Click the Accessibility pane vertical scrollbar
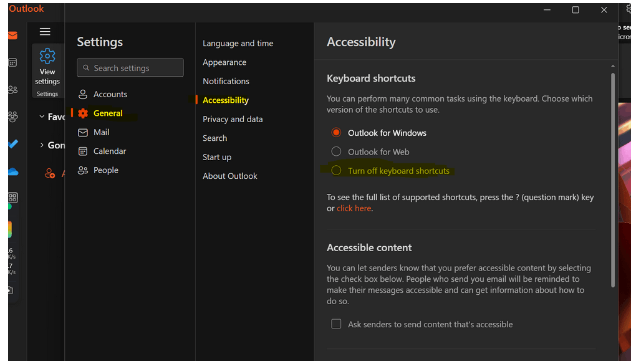Image resolution: width=631 pixels, height=364 pixels. click(613, 180)
